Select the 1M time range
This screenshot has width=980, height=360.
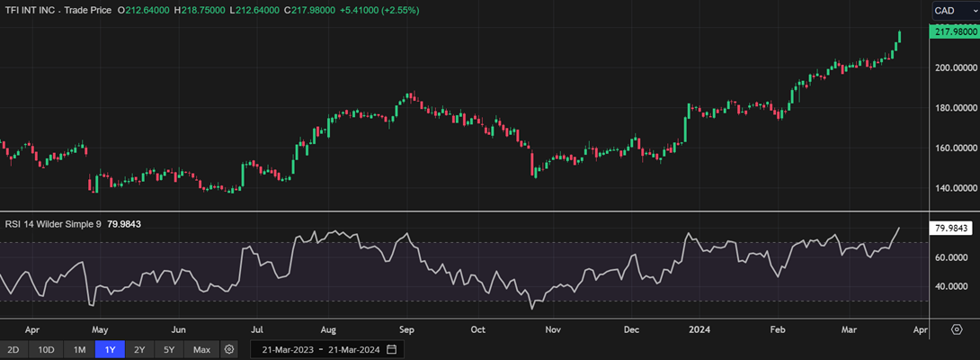click(79, 349)
